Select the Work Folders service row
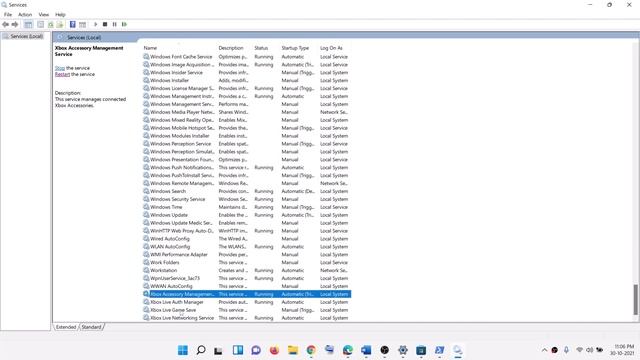 pyautogui.click(x=247, y=262)
